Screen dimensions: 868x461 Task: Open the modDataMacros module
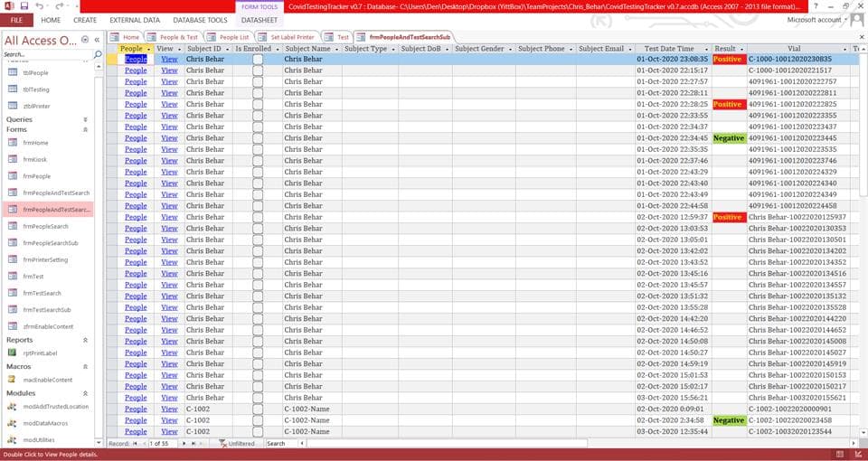click(45, 423)
